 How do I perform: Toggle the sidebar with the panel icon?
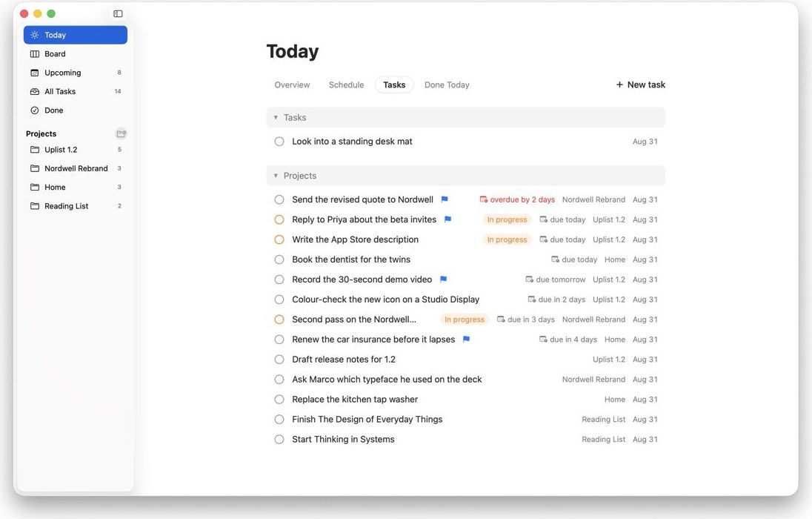coord(118,13)
